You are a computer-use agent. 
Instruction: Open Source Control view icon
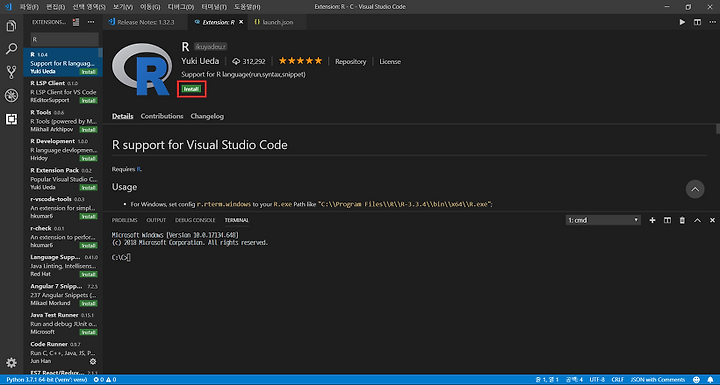click(x=11, y=72)
